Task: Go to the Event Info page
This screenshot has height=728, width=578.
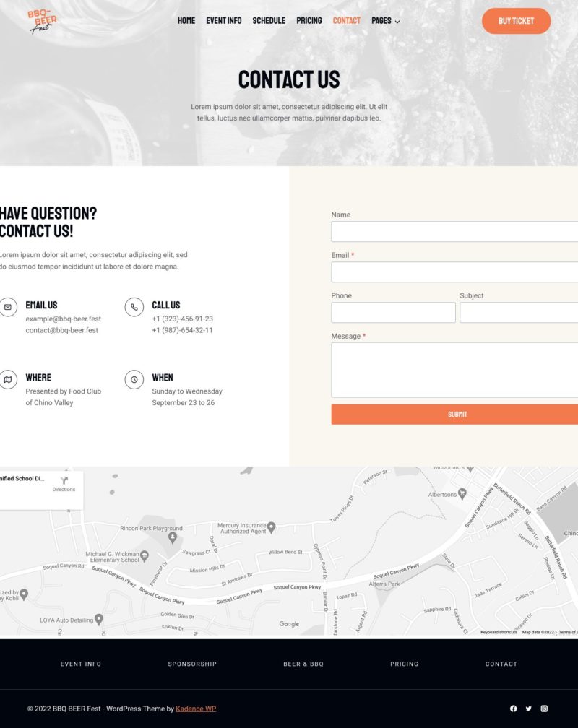Action: click(223, 21)
